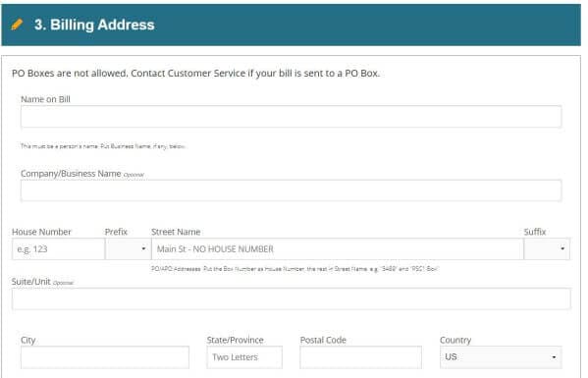Click into the Street Name field

click(x=338, y=249)
